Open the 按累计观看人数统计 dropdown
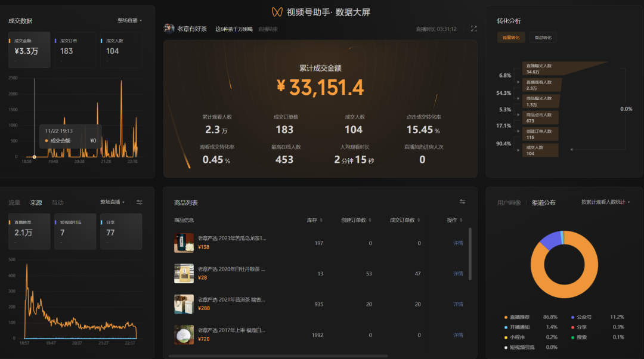Screen dimensions: 644x359 pyautogui.click(x=605, y=202)
